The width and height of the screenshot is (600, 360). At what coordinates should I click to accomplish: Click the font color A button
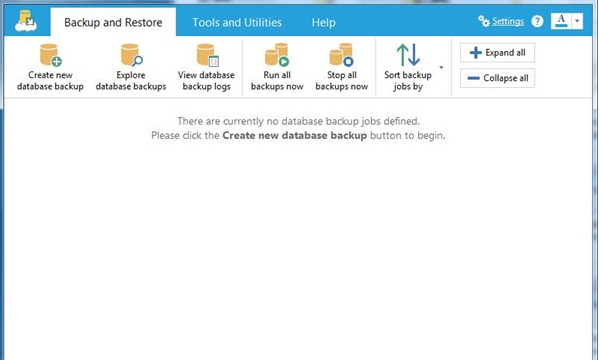point(561,21)
